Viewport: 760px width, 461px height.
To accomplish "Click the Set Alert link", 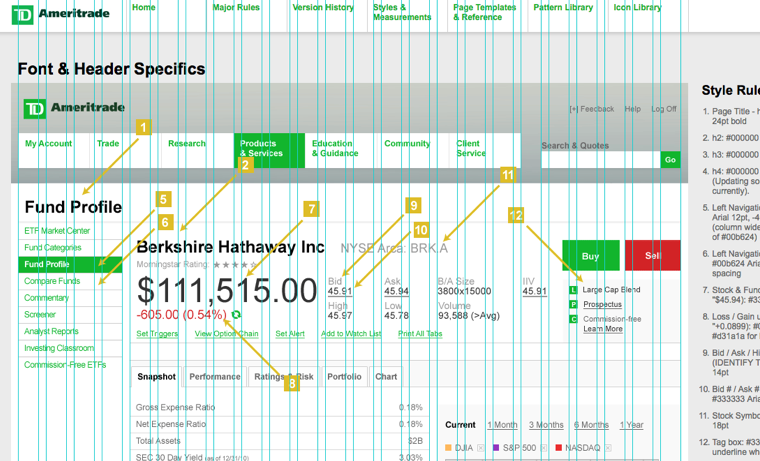I will click(x=290, y=334).
